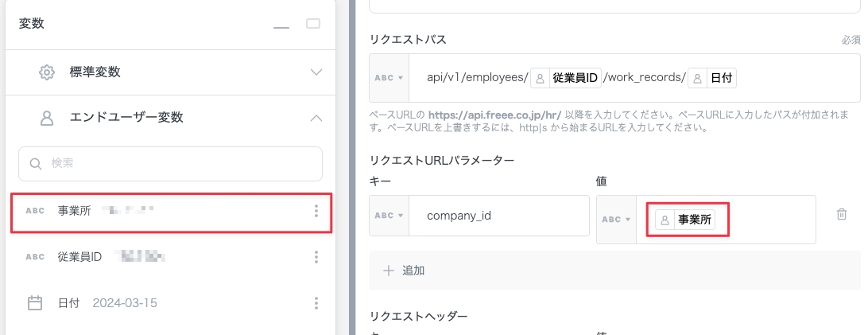Open the ABC type dropdown for リクエストパス
Image resolution: width=868 pixels, height=335 pixels.
point(389,78)
